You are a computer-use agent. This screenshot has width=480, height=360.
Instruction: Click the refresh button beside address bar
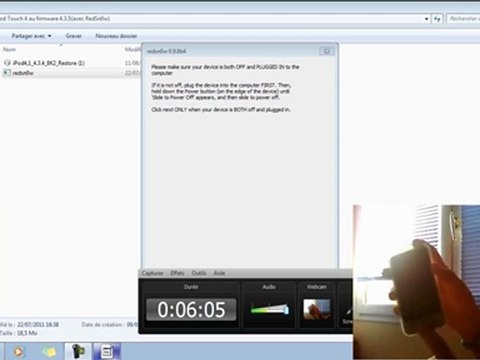tap(437, 19)
